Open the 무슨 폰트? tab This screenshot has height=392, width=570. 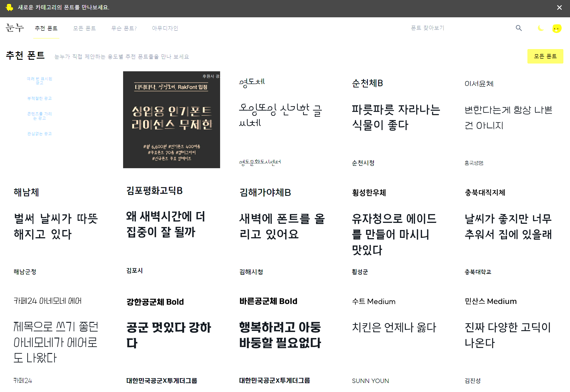(124, 28)
